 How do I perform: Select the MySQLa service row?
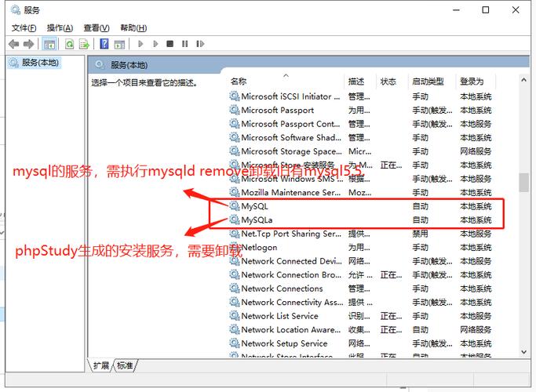click(362, 220)
